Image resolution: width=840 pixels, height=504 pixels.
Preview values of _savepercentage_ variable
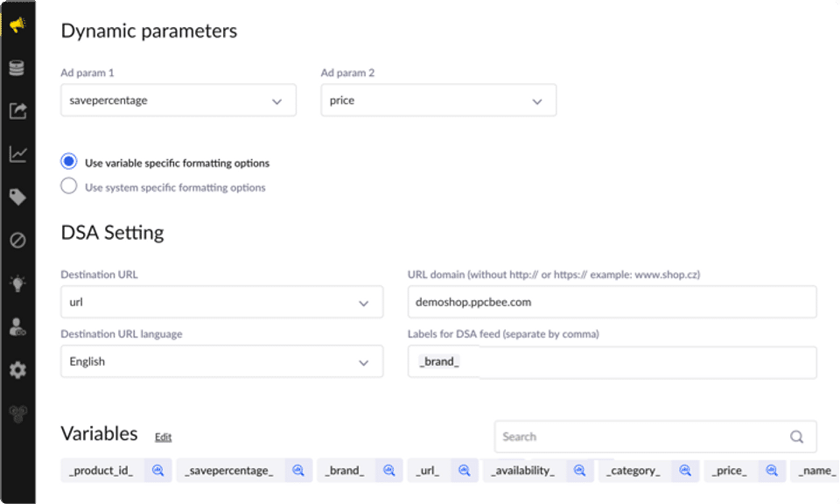(298, 470)
